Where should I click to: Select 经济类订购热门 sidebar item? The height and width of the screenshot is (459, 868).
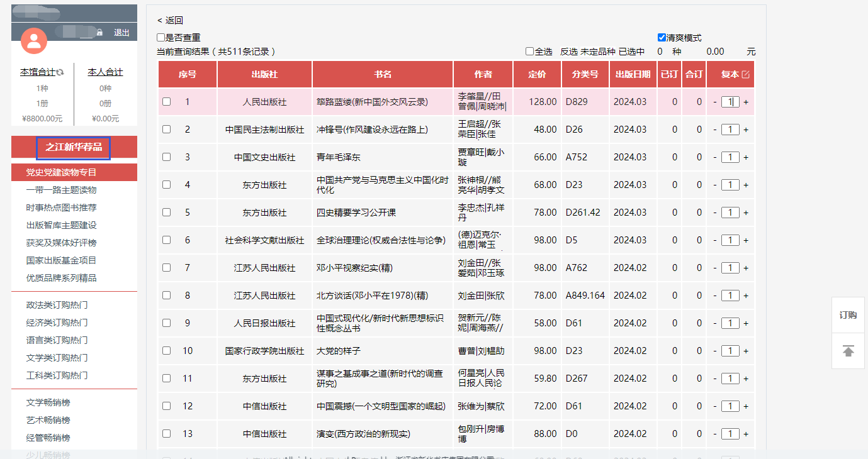pyautogui.click(x=57, y=323)
